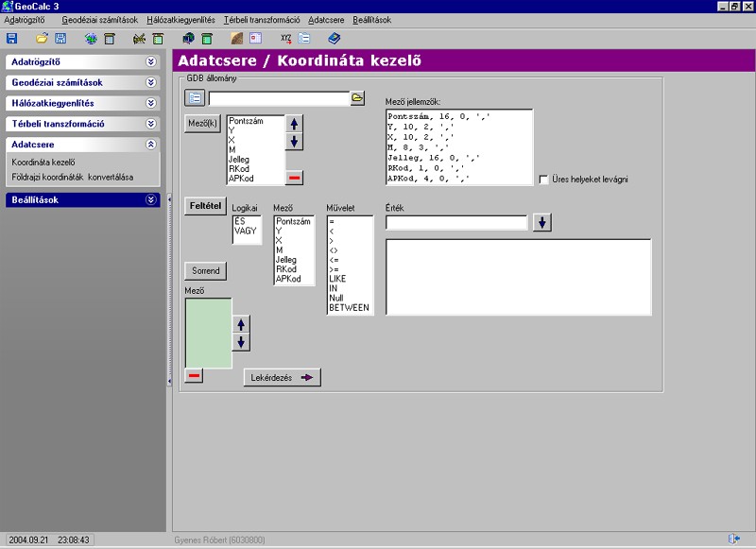Collapse the Adatcsere sidebar panel
This screenshot has height=549, width=756.
(x=151, y=145)
